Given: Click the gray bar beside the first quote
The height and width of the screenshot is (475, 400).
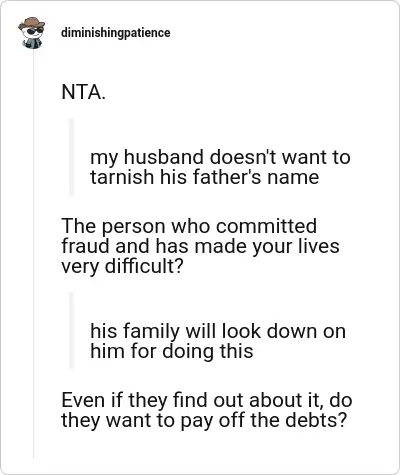Looking at the screenshot, I should [x=71, y=157].
